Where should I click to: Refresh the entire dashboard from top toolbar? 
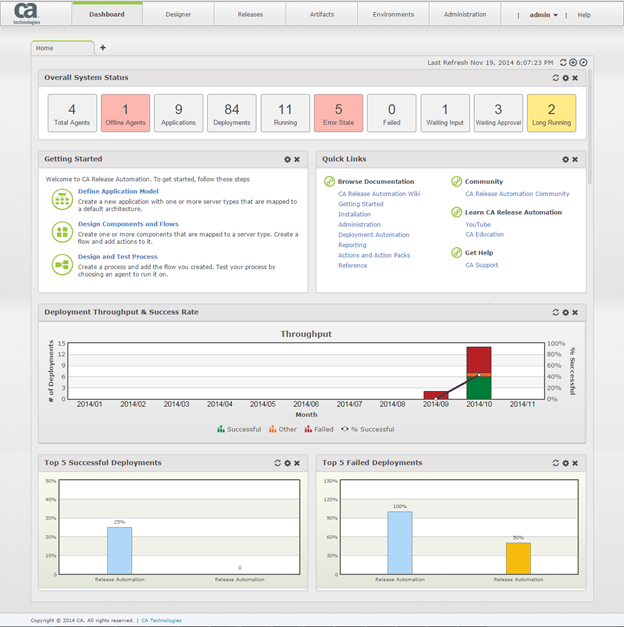coord(563,62)
